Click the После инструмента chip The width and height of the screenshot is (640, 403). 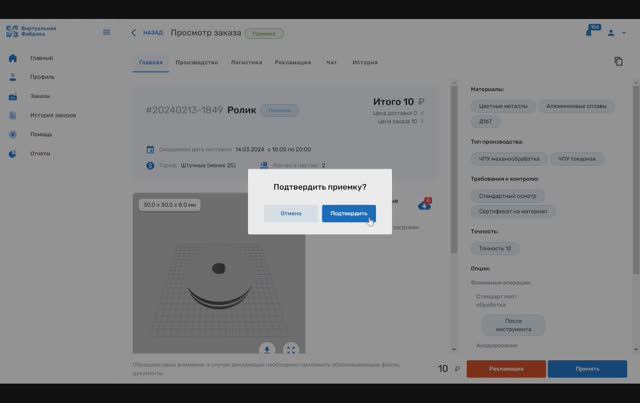click(x=513, y=325)
